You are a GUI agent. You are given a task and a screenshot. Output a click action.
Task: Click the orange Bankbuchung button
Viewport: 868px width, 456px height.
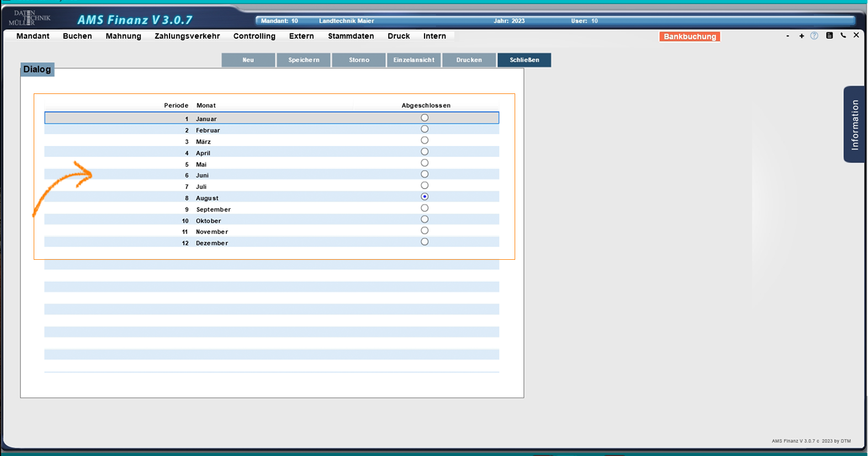690,36
